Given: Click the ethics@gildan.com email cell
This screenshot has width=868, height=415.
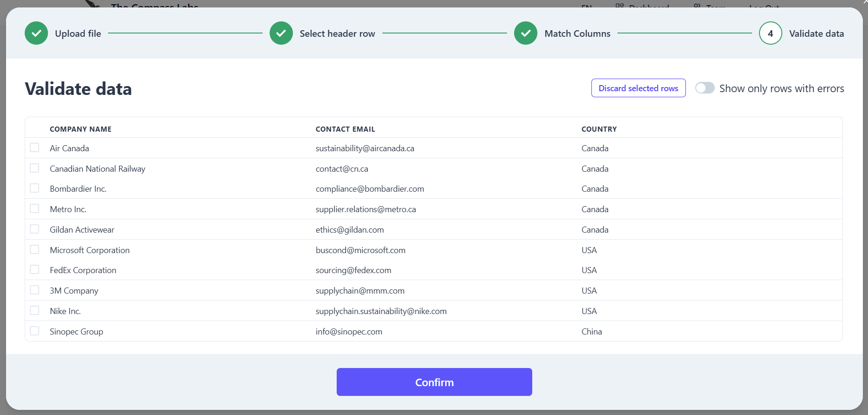Looking at the screenshot, I should point(350,230).
